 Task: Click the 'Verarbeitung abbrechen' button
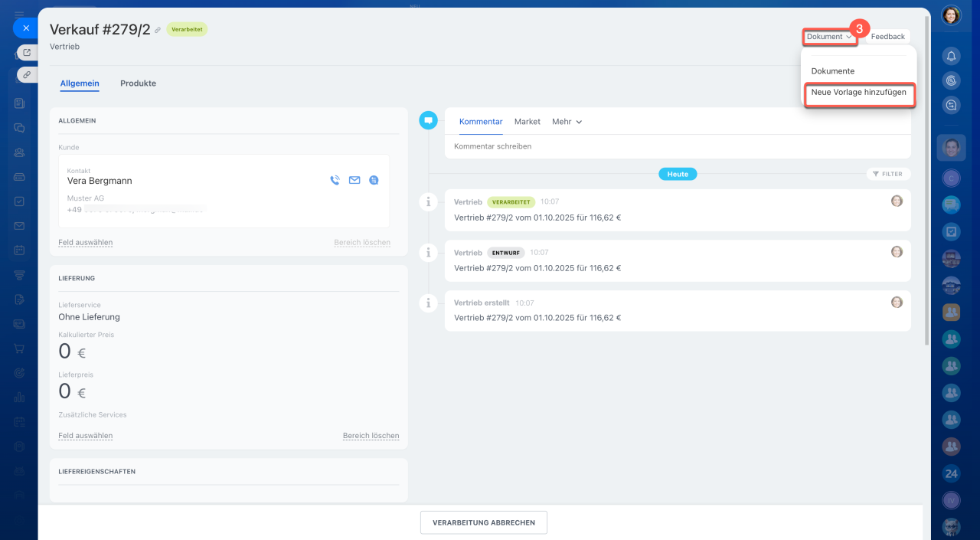click(x=483, y=522)
